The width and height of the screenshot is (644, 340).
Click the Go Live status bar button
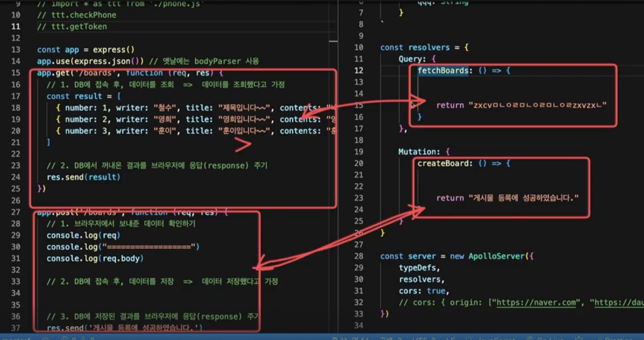[545, 339]
